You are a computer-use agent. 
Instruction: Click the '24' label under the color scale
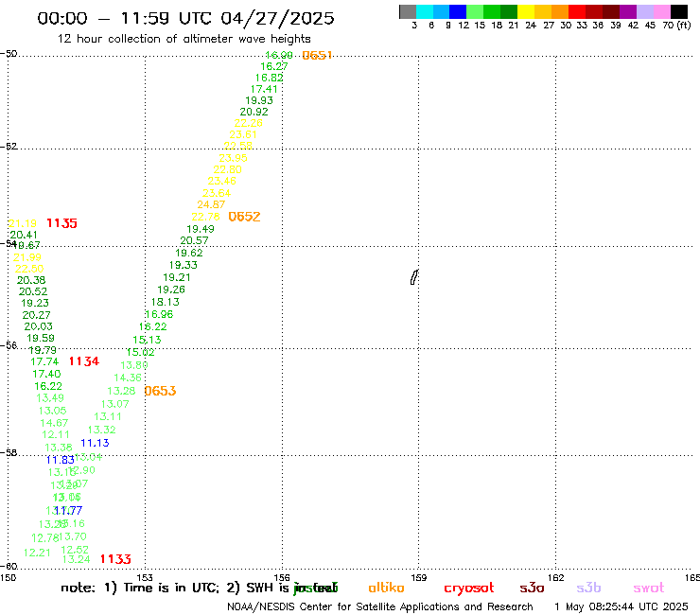531,26
